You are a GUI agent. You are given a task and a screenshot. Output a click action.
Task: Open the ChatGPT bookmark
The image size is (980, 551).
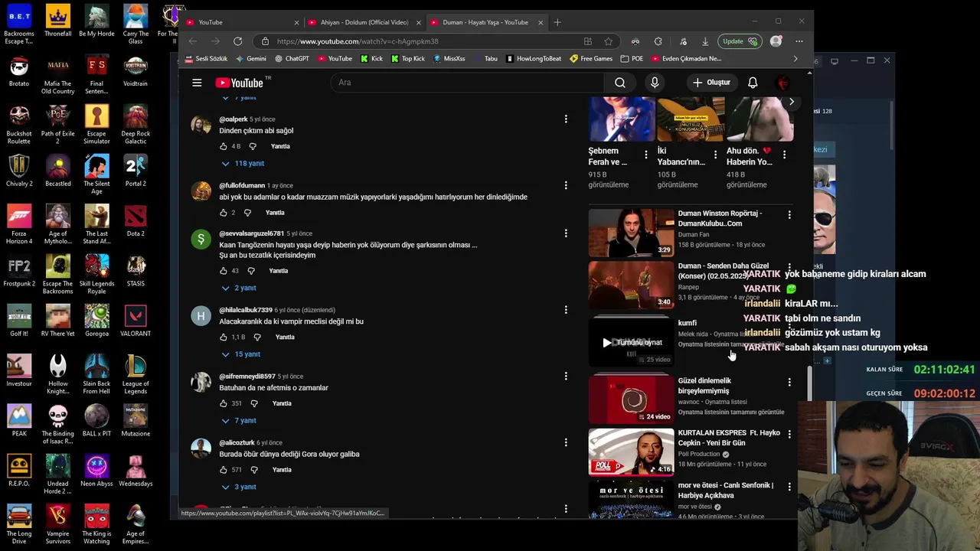tap(292, 59)
